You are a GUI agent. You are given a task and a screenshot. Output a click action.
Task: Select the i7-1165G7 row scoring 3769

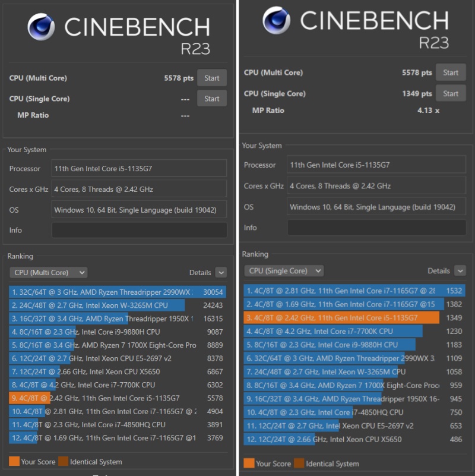(x=118, y=438)
